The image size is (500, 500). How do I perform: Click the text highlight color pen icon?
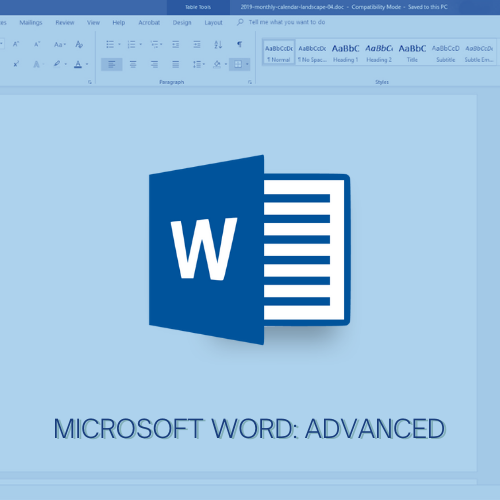(57, 64)
